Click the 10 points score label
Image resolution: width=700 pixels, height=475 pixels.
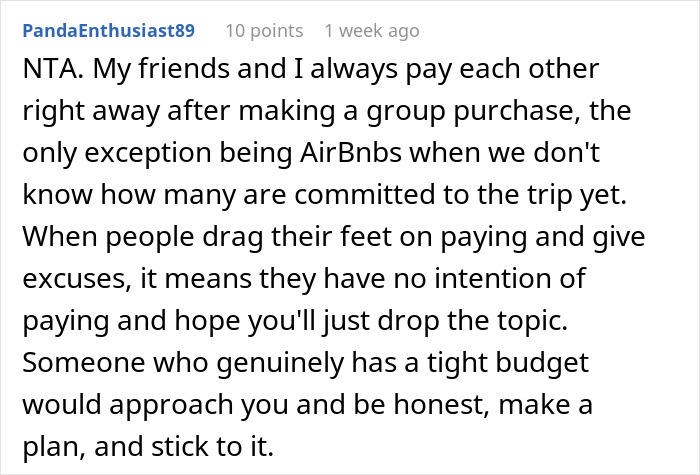tap(264, 31)
